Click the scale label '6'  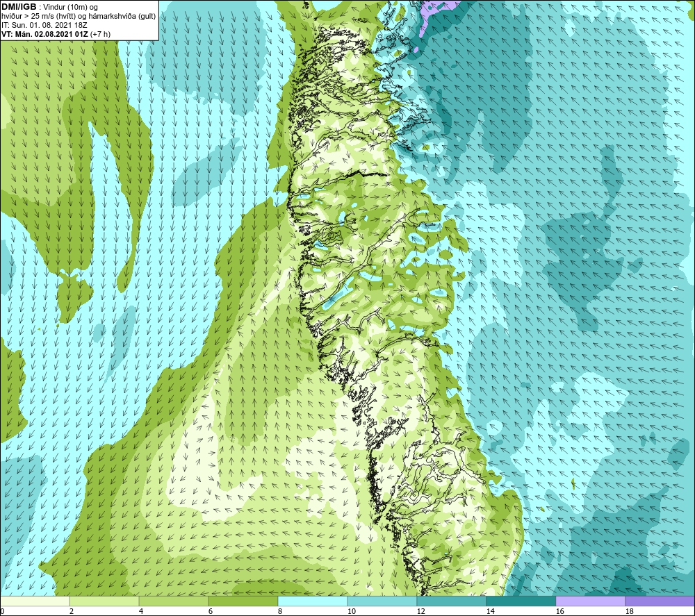point(210,611)
